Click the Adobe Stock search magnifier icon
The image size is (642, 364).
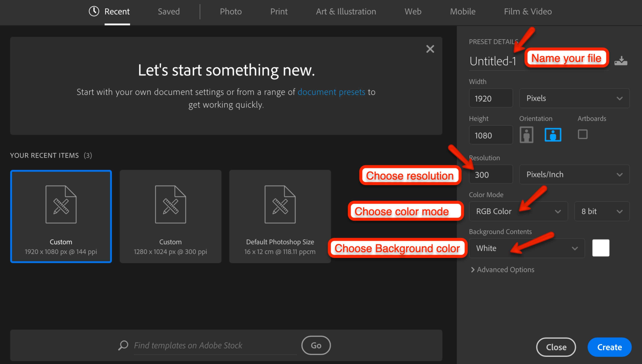[x=123, y=345]
